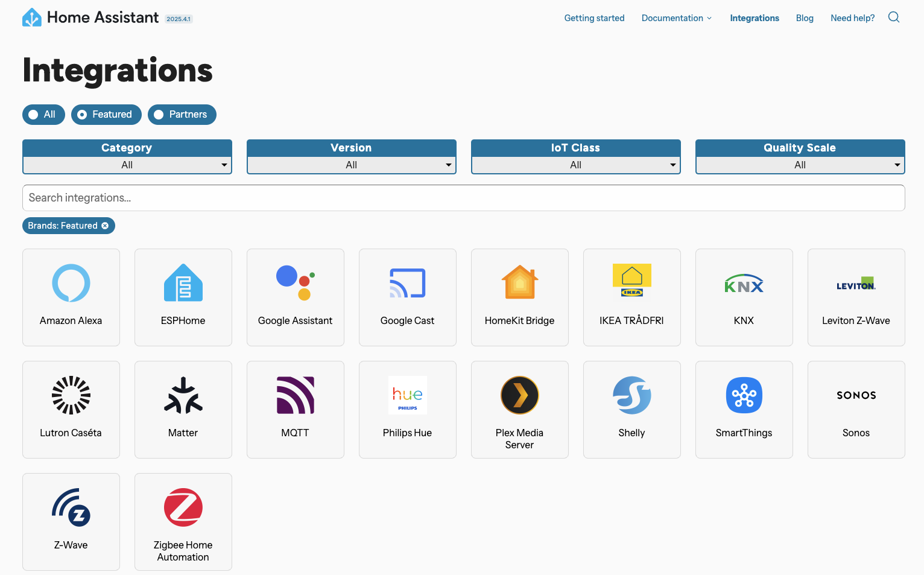The width and height of the screenshot is (924, 575).
Task: Expand the Category dropdown
Action: coord(127,165)
